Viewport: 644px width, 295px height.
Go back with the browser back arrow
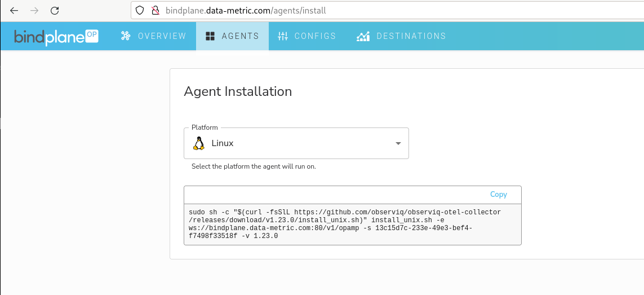point(15,11)
